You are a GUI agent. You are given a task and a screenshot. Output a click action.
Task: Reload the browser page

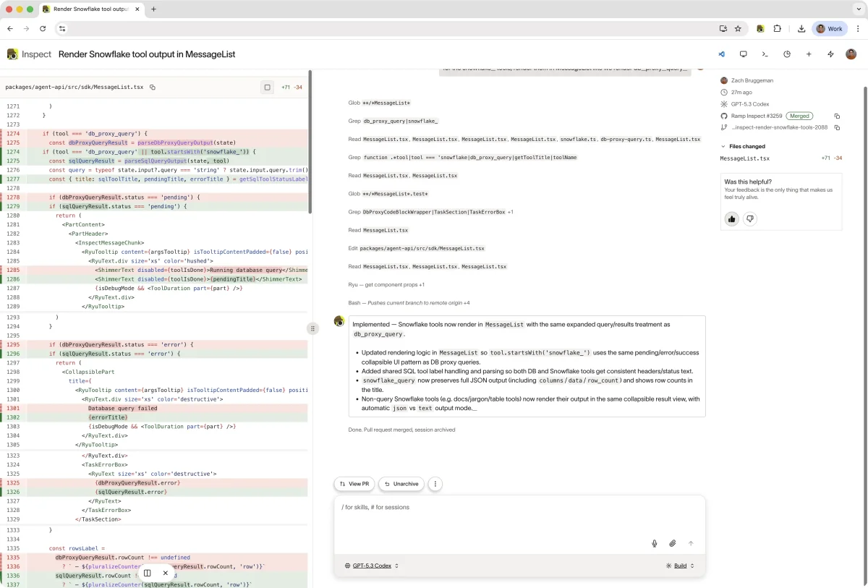coord(43,29)
